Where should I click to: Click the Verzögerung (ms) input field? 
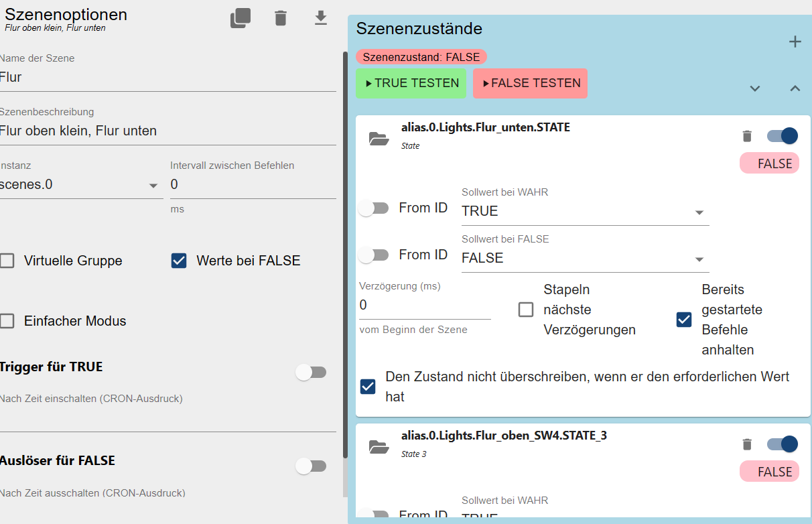pos(424,306)
